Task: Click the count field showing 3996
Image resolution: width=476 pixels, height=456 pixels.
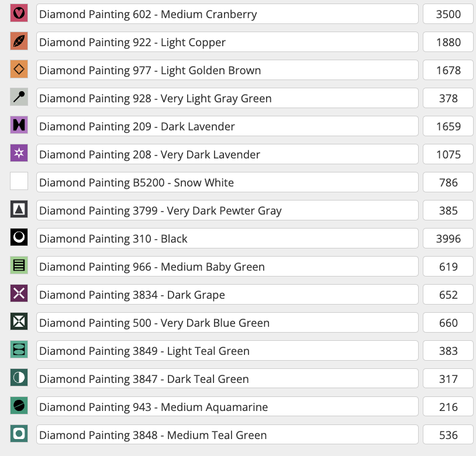Action: tap(448, 239)
